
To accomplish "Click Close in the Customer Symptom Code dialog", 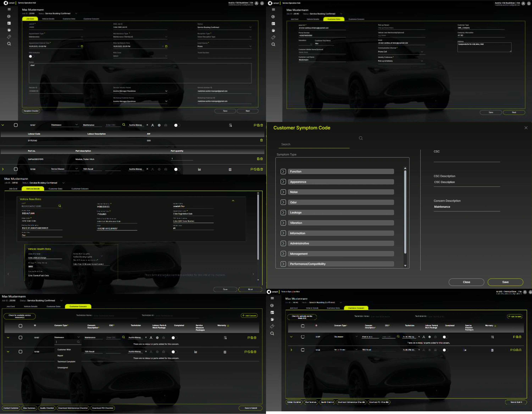I will pyautogui.click(x=466, y=282).
